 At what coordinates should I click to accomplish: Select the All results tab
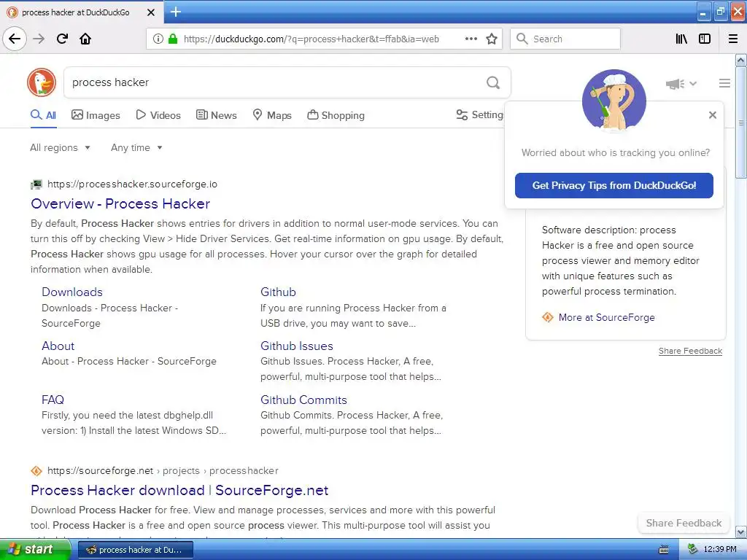point(43,115)
